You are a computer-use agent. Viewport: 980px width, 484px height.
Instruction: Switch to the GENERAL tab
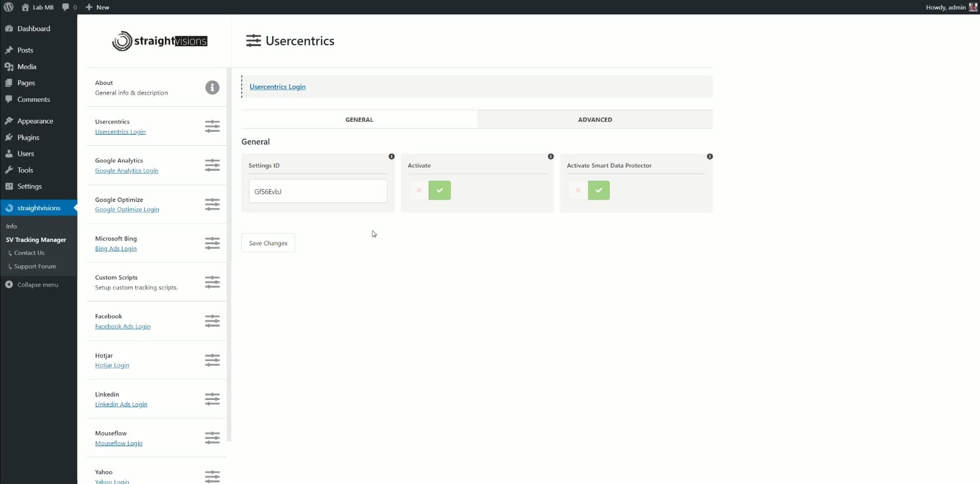point(359,120)
